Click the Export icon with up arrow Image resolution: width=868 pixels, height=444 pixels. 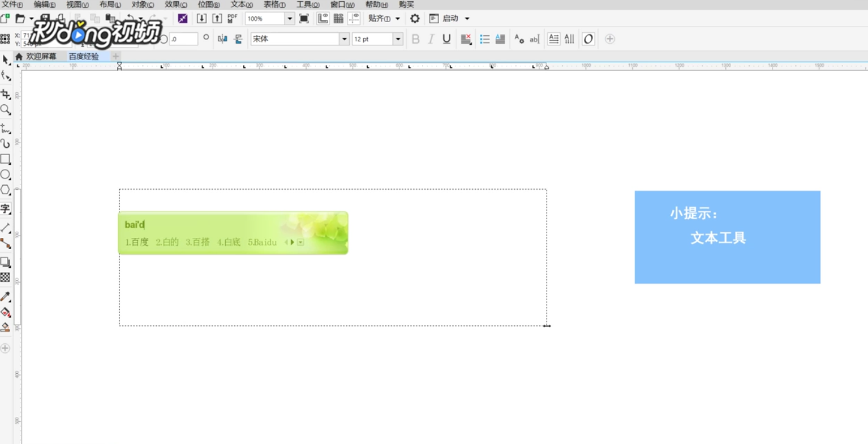tap(217, 18)
